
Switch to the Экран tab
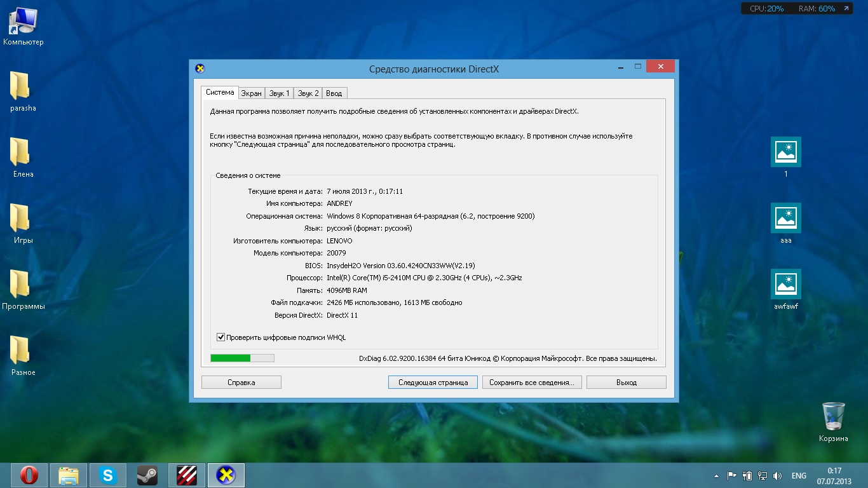point(251,93)
